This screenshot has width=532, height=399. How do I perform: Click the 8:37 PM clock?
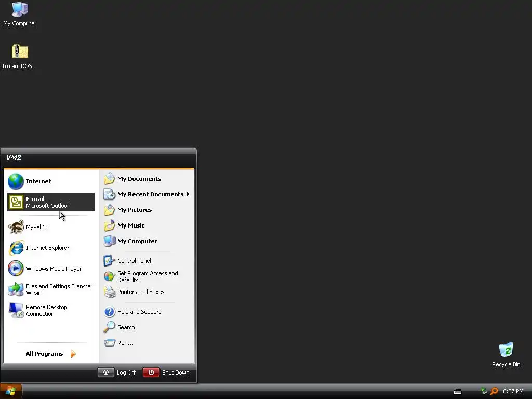click(x=513, y=391)
